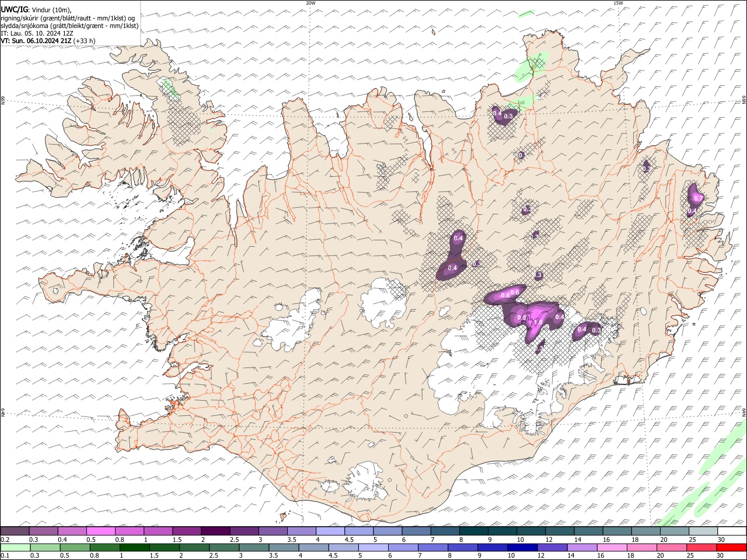
Task: Pick the red swatch ending the rain legend
Action: (x=732, y=547)
